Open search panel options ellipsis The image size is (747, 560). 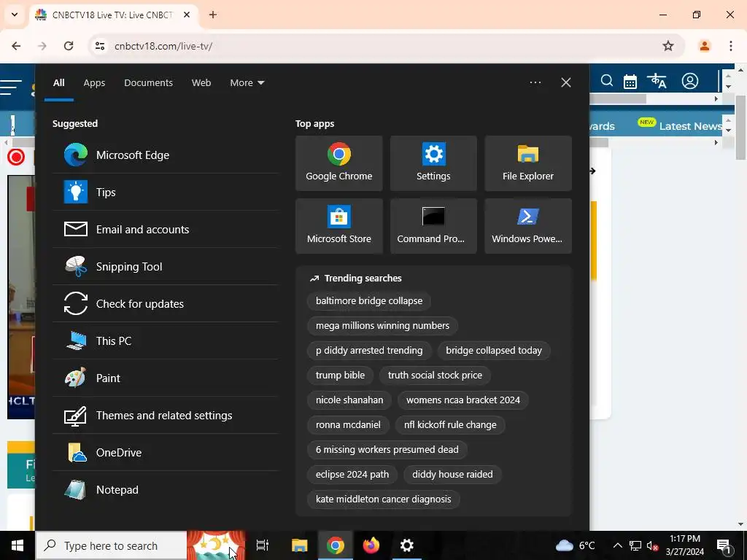point(535,82)
